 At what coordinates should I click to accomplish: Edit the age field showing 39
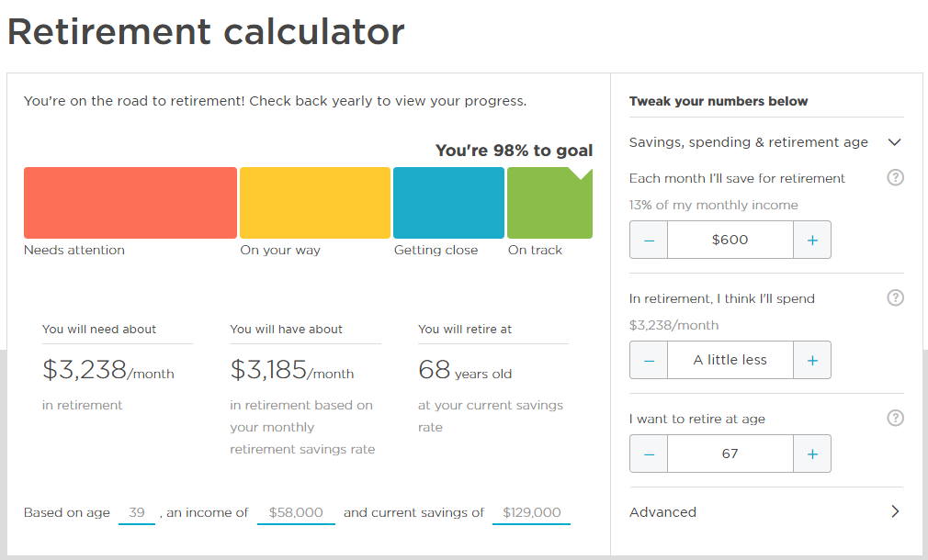point(136,512)
